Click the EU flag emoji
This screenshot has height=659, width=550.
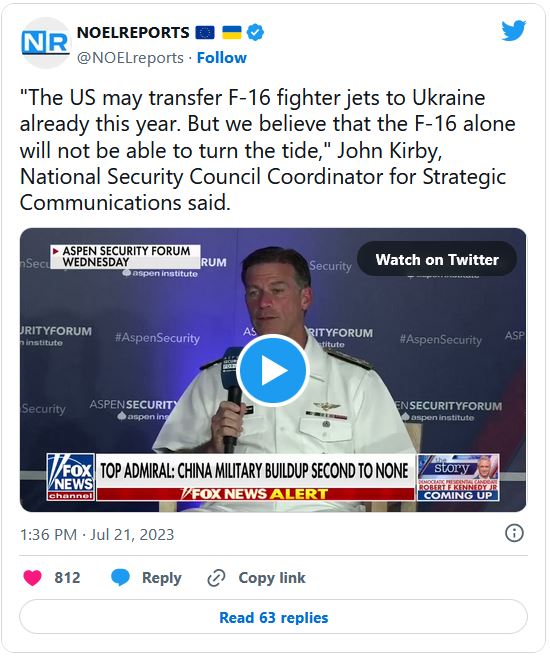pyautogui.click(x=205, y=32)
